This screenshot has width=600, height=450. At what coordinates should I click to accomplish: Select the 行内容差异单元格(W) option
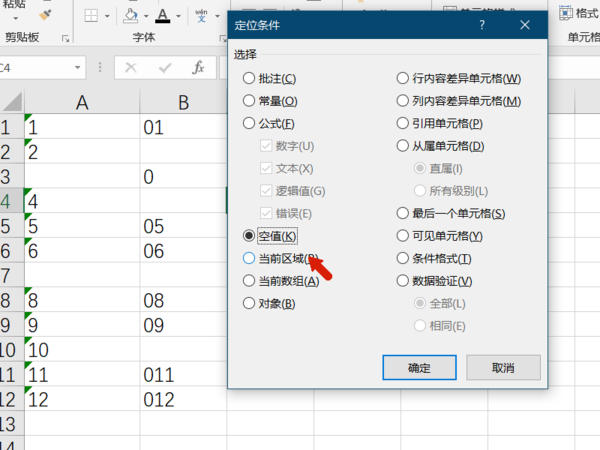click(403, 78)
